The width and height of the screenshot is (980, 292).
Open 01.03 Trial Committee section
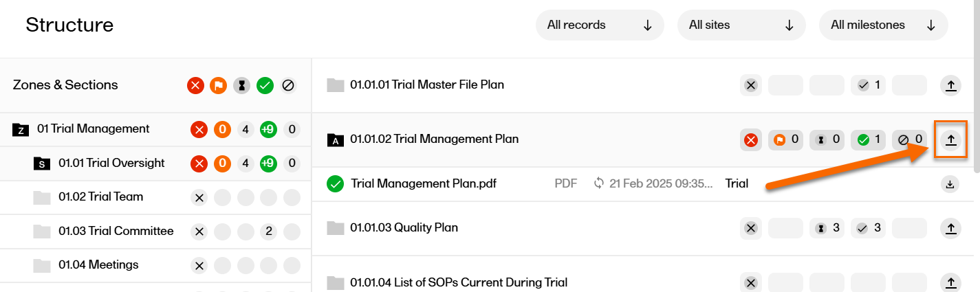click(x=116, y=231)
